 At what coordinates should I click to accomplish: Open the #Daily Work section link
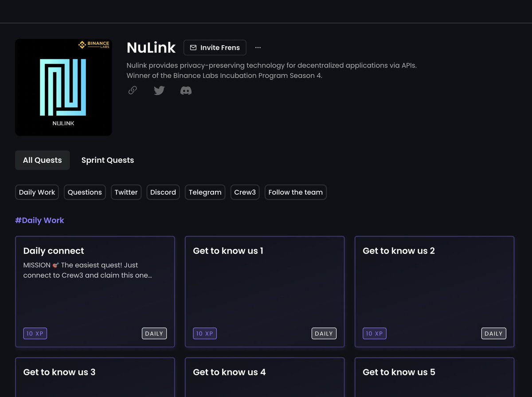(39, 220)
